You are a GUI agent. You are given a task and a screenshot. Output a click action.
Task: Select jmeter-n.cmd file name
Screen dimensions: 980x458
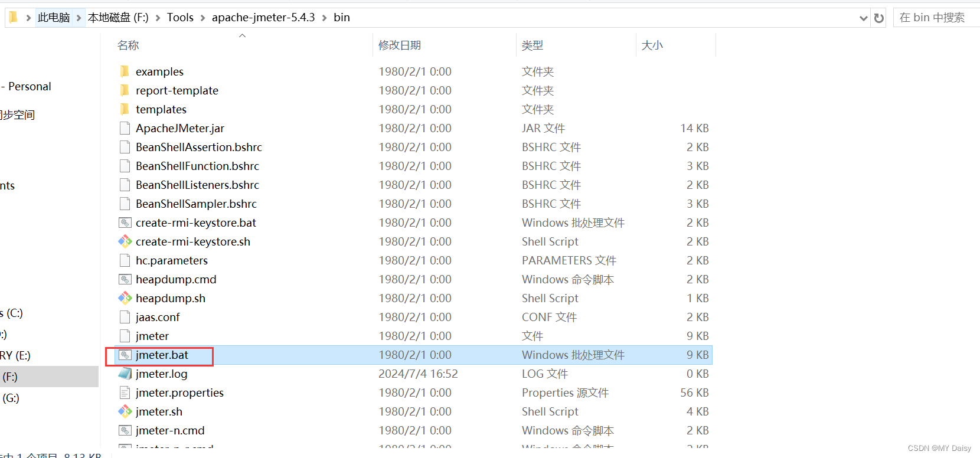coord(170,430)
